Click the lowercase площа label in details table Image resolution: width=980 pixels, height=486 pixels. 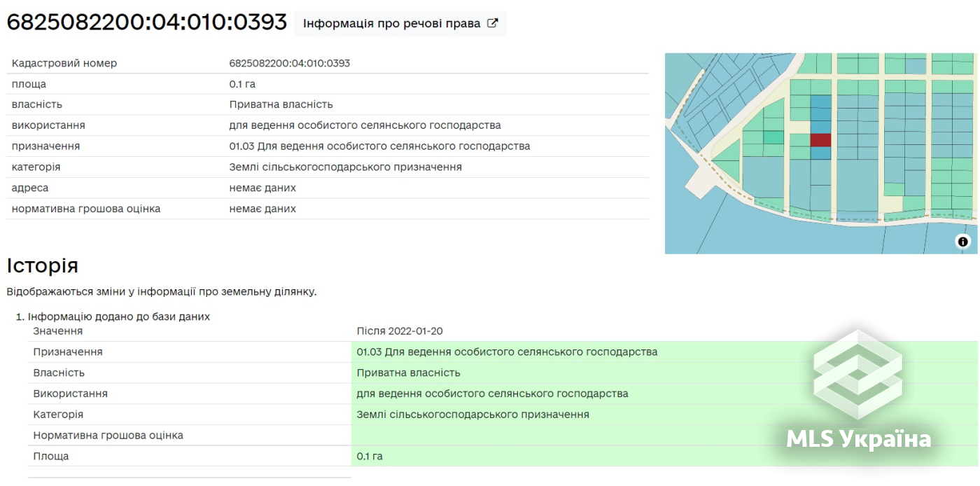[x=29, y=84]
